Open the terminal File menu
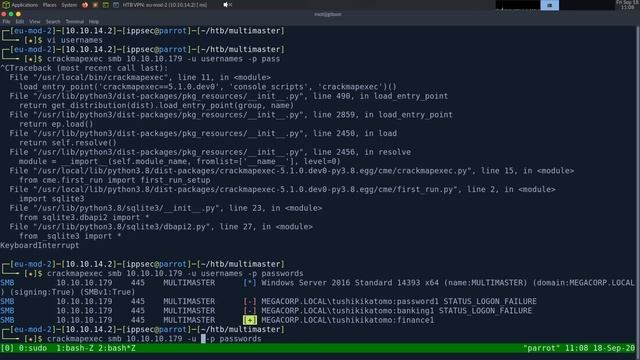The height and width of the screenshot is (360, 640). 7,22
